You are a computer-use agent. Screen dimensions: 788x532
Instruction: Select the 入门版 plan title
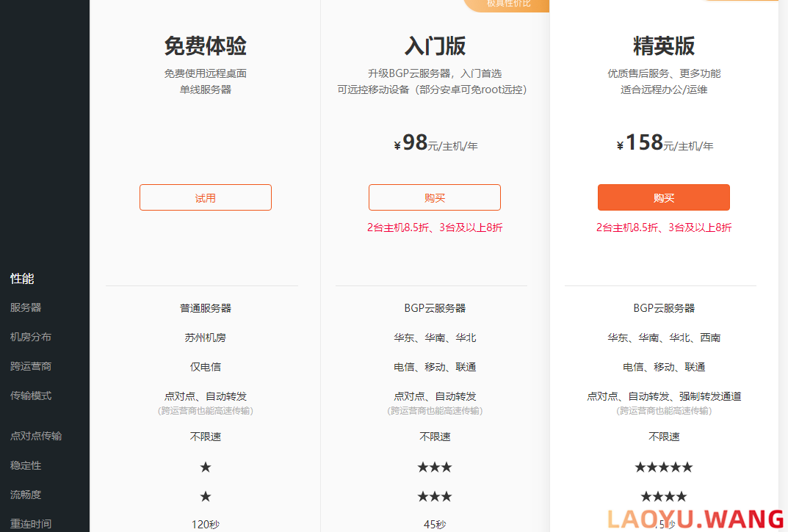tap(435, 45)
